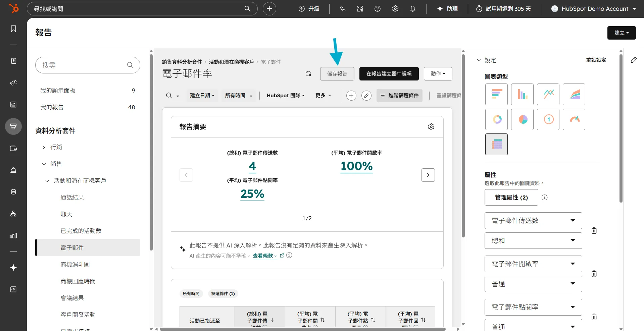The width and height of the screenshot is (644, 331).
Task: Open the HubSpot 團隊 filter dropdown
Action: click(x=286, y=96)
